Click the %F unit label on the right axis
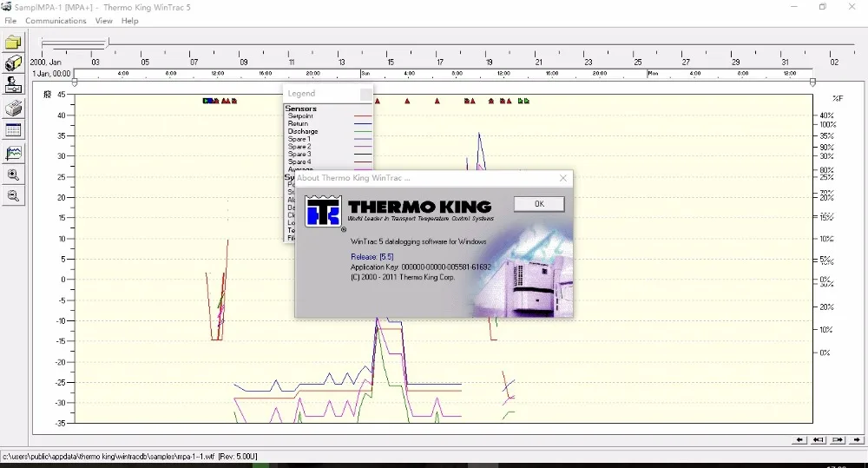 [838, 98]
